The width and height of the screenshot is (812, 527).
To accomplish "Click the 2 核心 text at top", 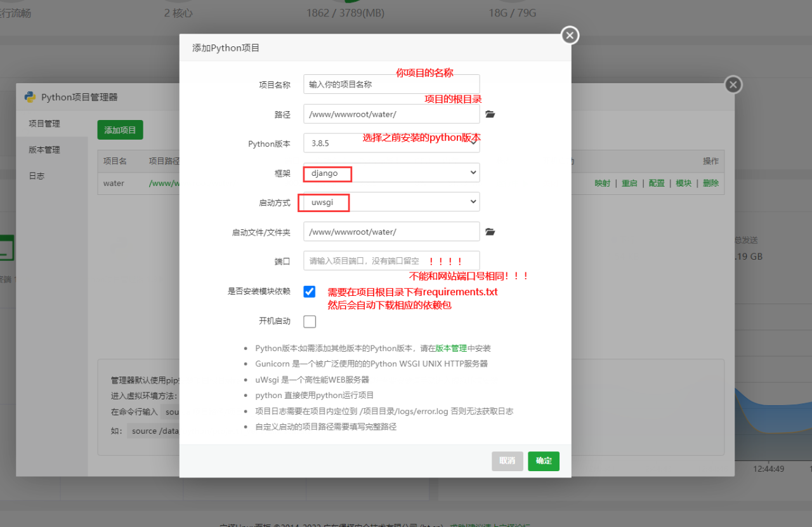I will pos(178,13).
